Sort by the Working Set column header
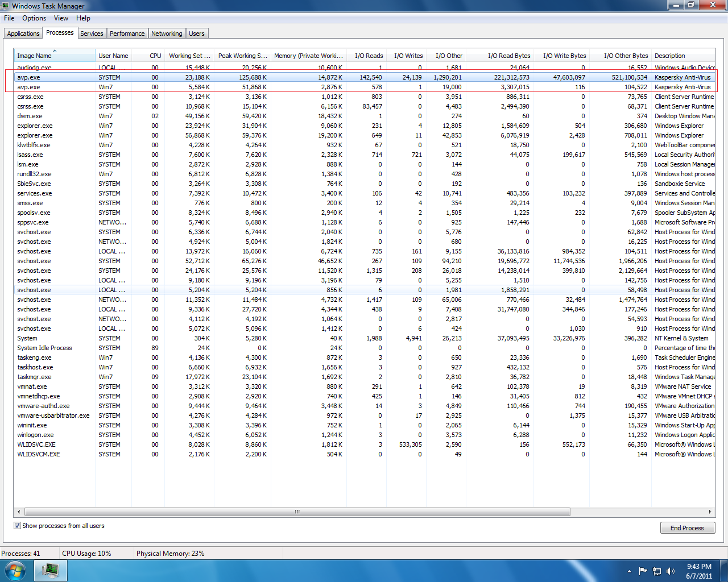 click(x=189, y=56)
